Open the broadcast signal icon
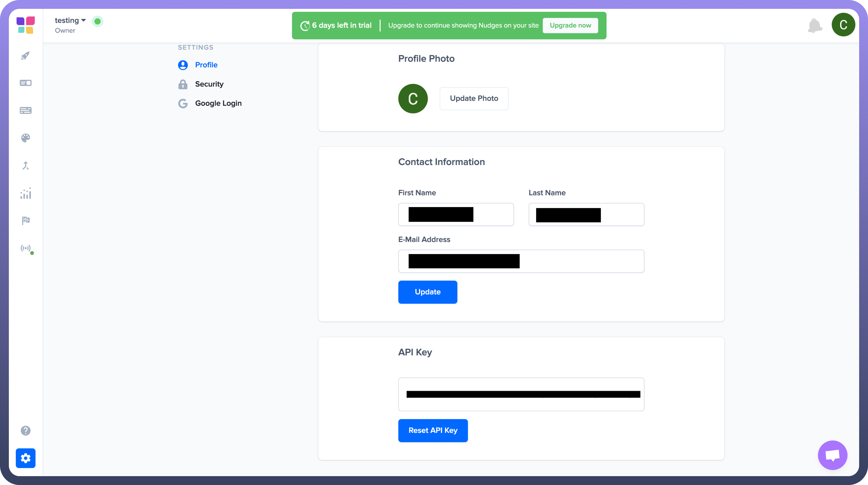This screenshot has height=485, width=868. [x=25, y=248]
